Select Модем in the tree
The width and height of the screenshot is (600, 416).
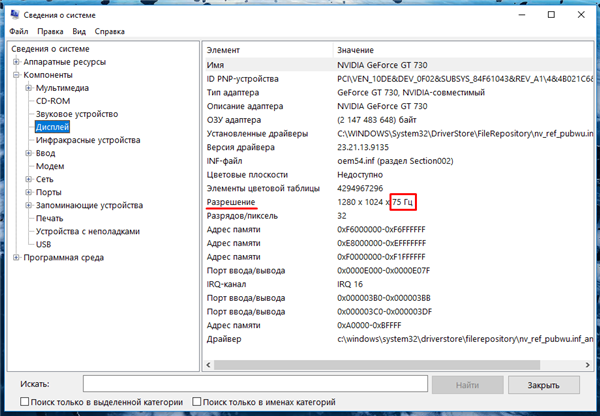point(50,166)
